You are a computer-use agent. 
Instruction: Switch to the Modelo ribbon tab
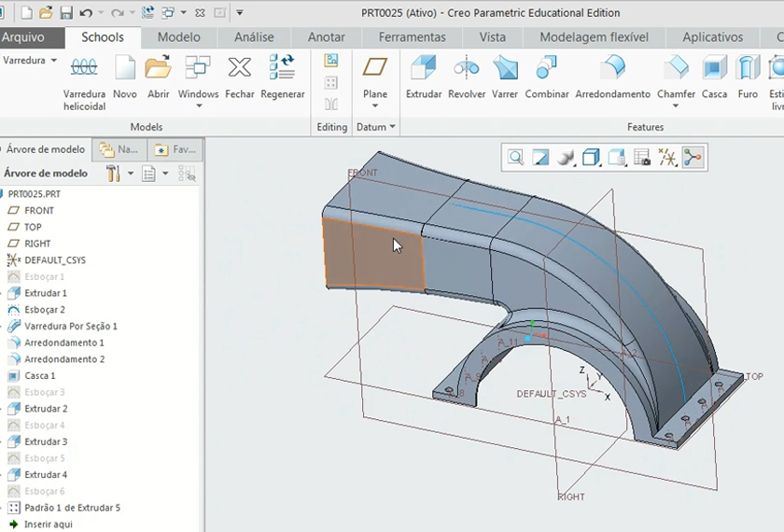pyautogui.click(x=178, y=37)
